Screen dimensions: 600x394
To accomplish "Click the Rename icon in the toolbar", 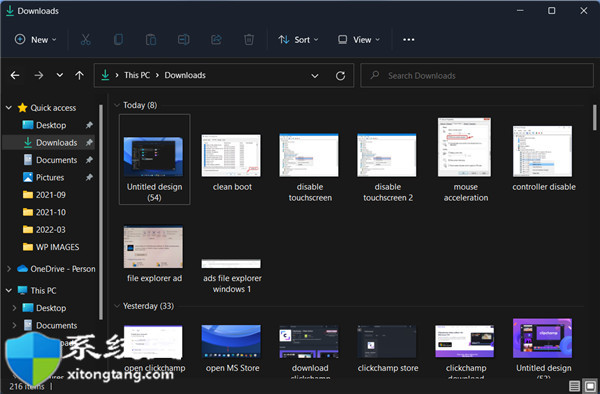I will (184, 39).
